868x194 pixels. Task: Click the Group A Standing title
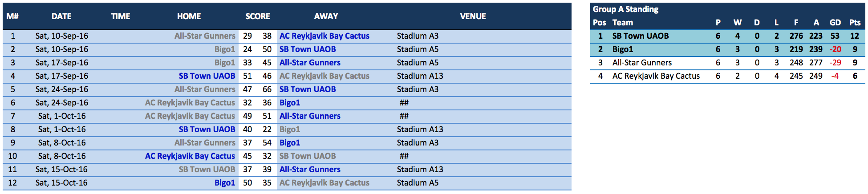[x=625, y=9]
